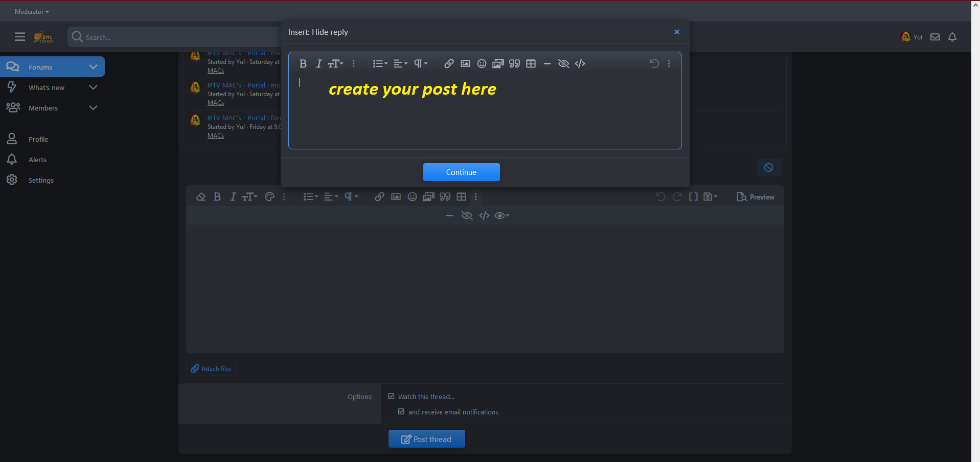Insert link from main editor toolbar

[x=379, y=196]
